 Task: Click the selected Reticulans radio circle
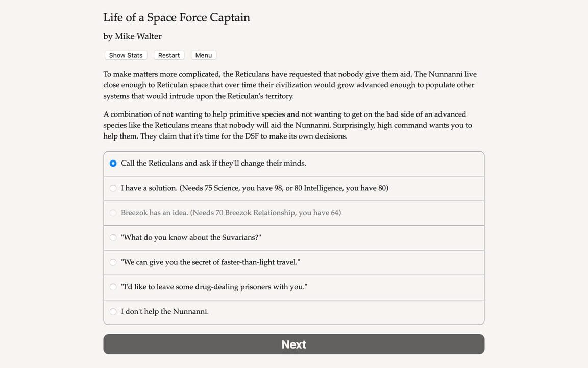tap(113, 163)
